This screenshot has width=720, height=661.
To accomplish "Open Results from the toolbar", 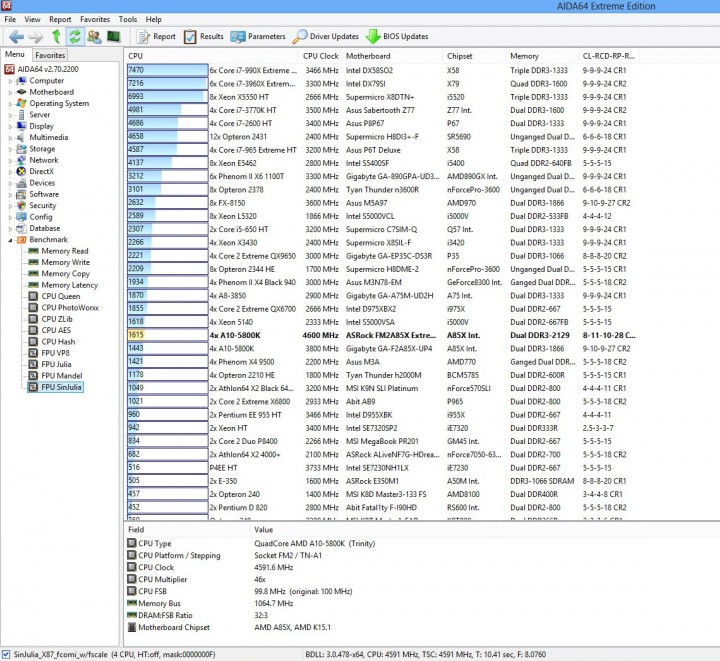I will click(203, 36).
